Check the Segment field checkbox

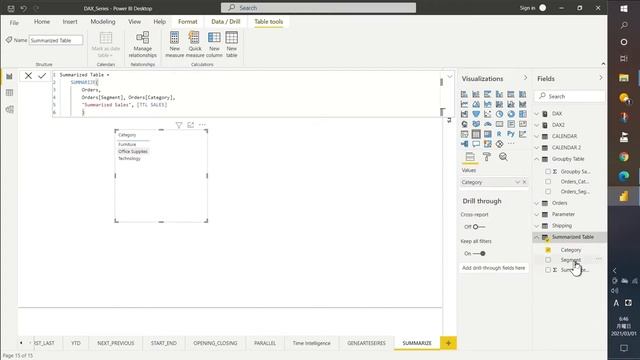[548, 260]
